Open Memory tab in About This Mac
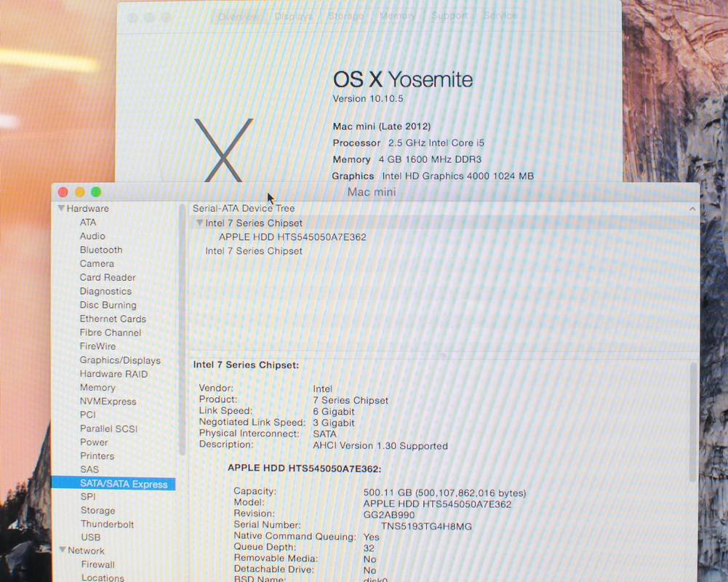Screen dimensions: 728x582 (397, 16)
